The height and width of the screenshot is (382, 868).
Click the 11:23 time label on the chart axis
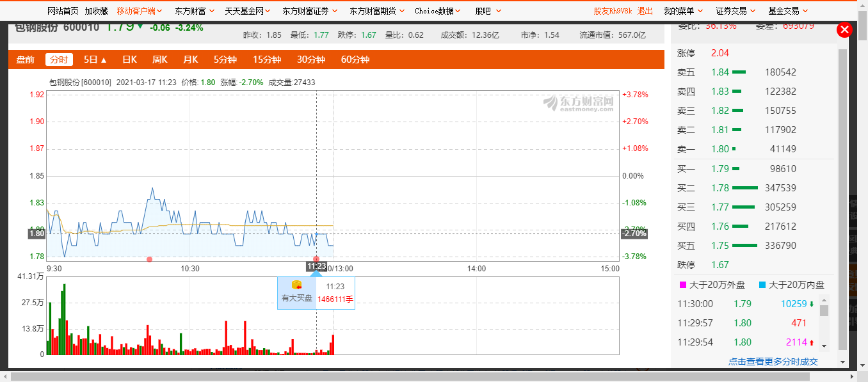click(316, 266)
